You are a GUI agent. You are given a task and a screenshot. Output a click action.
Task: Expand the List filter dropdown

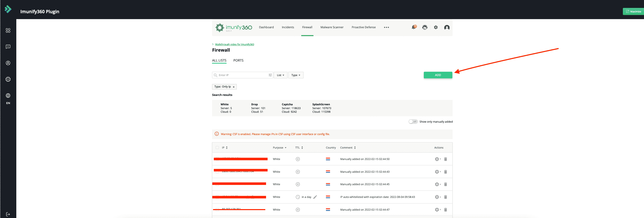[x=280, y=75]
